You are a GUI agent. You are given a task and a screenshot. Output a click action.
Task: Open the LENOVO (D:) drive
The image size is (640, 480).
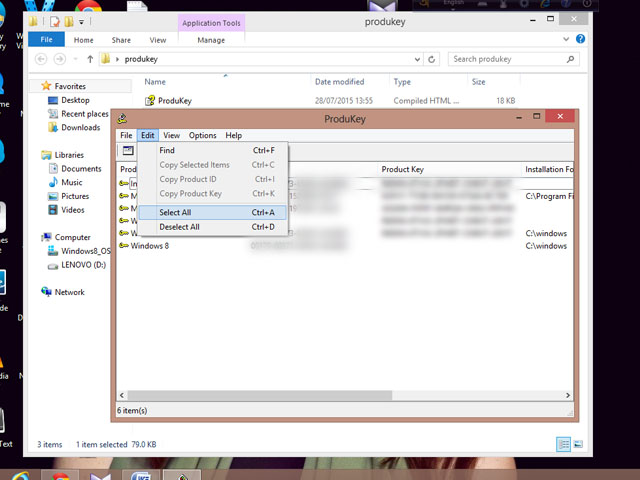83,265
